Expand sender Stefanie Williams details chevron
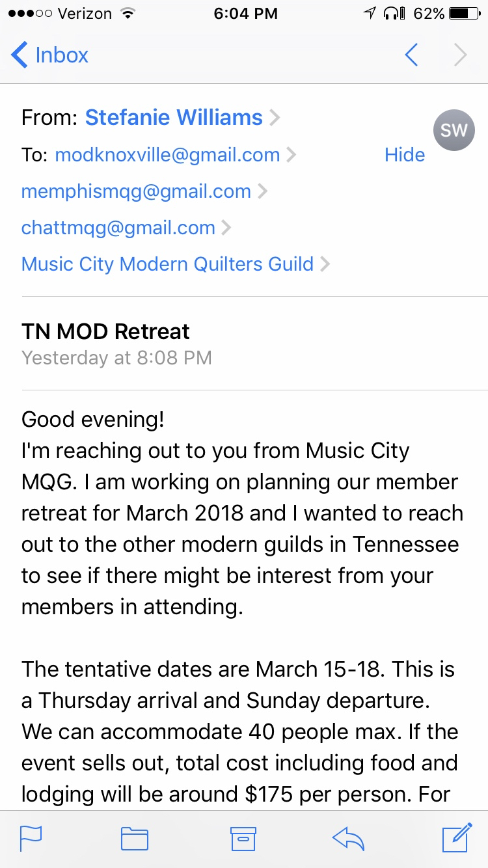 pyautogui.click(x=275, y=118)
